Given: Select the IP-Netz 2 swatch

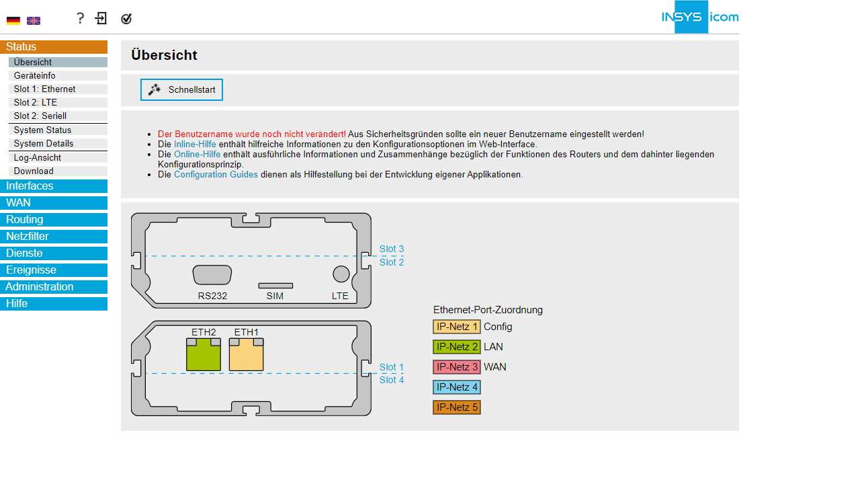Looking at the screenshot, I should [x=457, y=348].
